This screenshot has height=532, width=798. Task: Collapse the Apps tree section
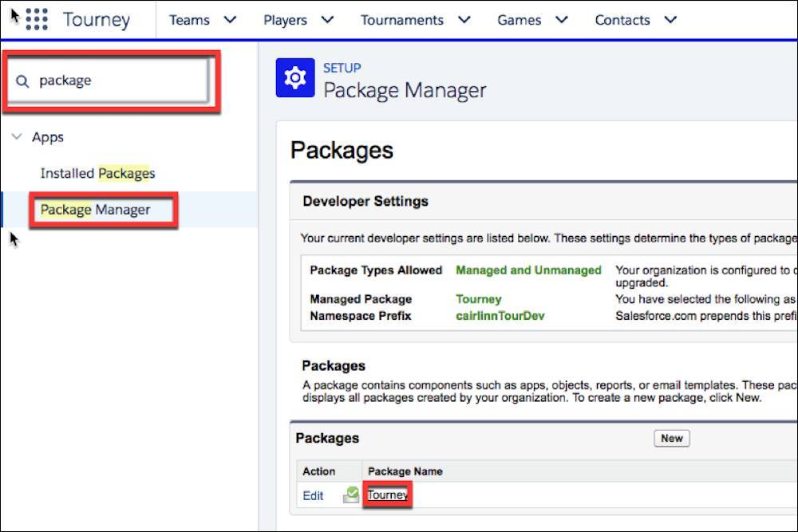(x=18, y=136)
